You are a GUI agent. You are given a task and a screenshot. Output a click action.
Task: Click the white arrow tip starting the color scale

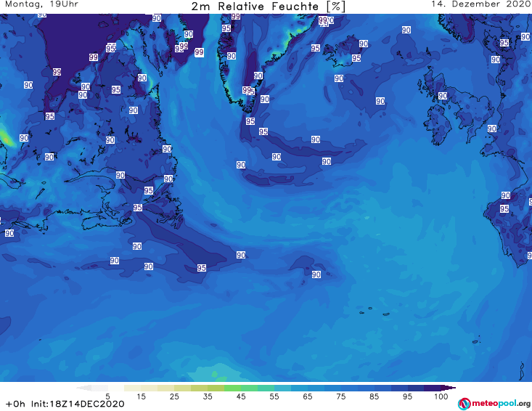pos(83,388)
